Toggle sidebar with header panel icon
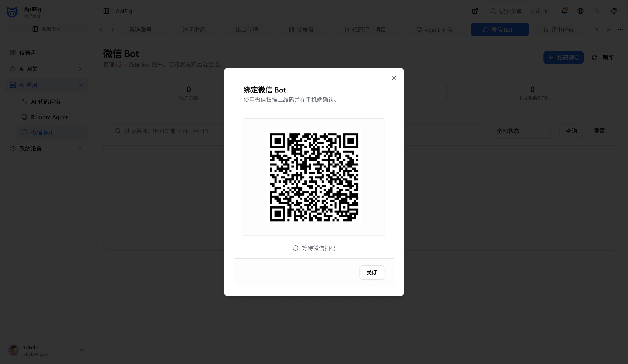 (106, 11)
